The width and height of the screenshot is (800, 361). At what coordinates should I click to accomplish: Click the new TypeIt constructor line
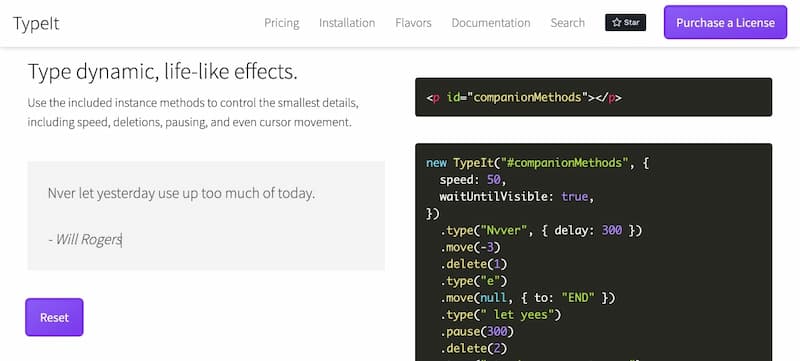pyautogui.click(x=537, y=163)
